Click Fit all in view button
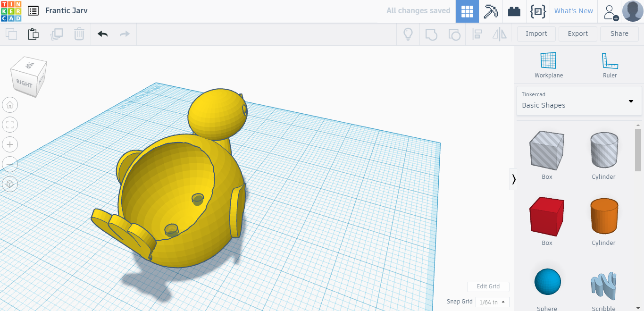The height and width of the screenshot is (311, 644). [10, 125]
